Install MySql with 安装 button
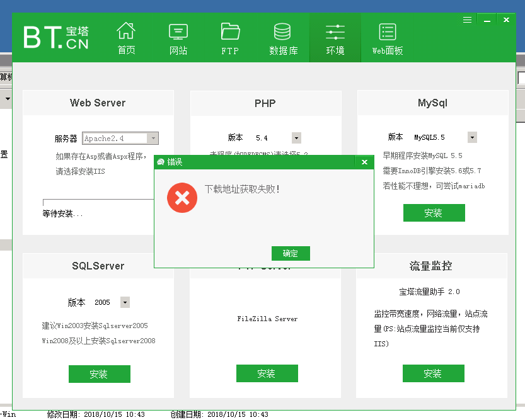Viewport: 525px width, 420px height. (x=434, y=213)
